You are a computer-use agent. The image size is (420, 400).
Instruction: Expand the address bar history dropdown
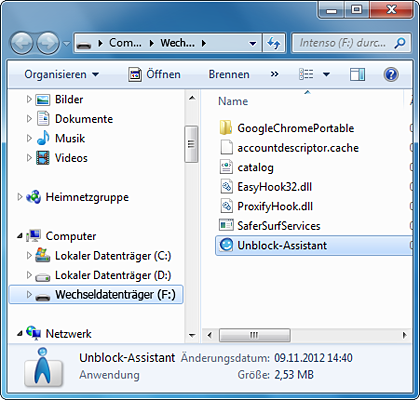tap(253, 43)
